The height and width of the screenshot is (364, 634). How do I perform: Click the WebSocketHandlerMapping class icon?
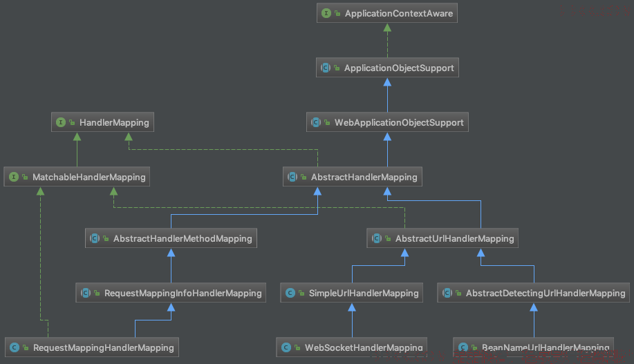click(x=286, y=347)
